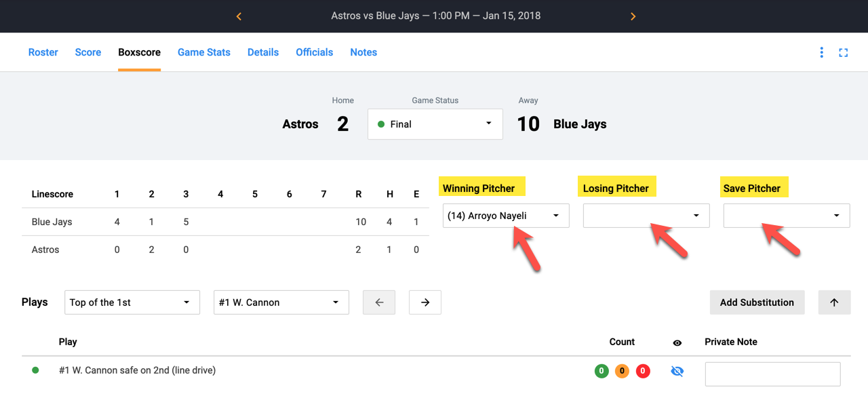Viewport: 868px width, 394px height.
Task: Open the #1 W. Cannon player dropdown
Action: (281, 302)
